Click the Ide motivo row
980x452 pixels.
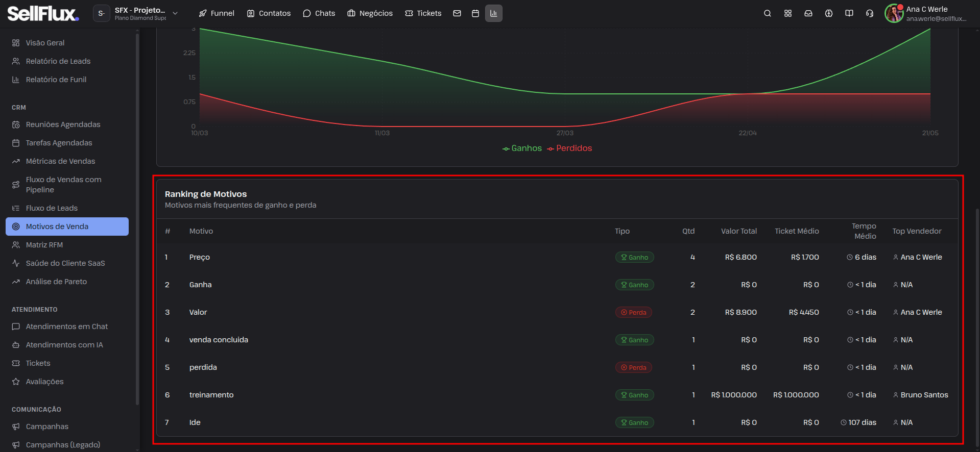(557, 422)
